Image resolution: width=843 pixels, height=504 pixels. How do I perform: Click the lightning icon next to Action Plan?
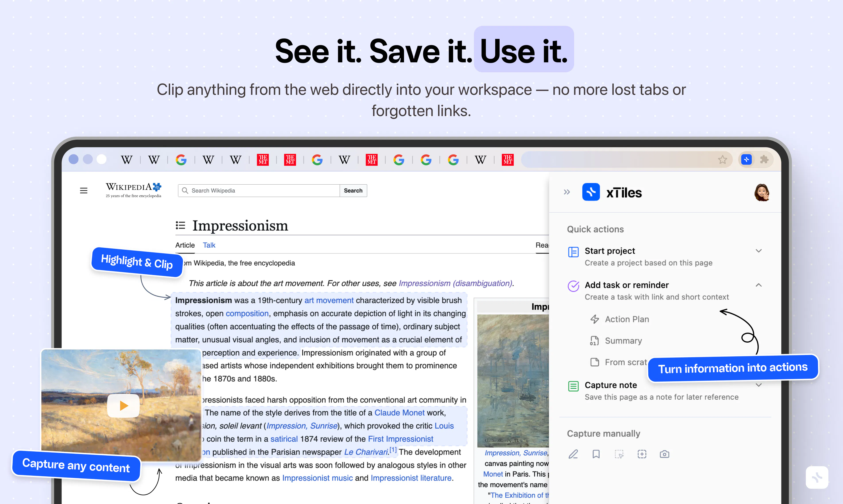coord(595,319)
